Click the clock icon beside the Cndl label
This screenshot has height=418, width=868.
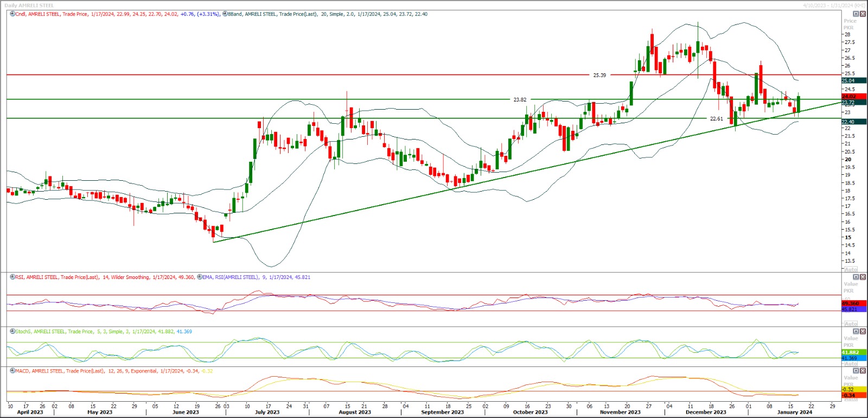point(12,14)
